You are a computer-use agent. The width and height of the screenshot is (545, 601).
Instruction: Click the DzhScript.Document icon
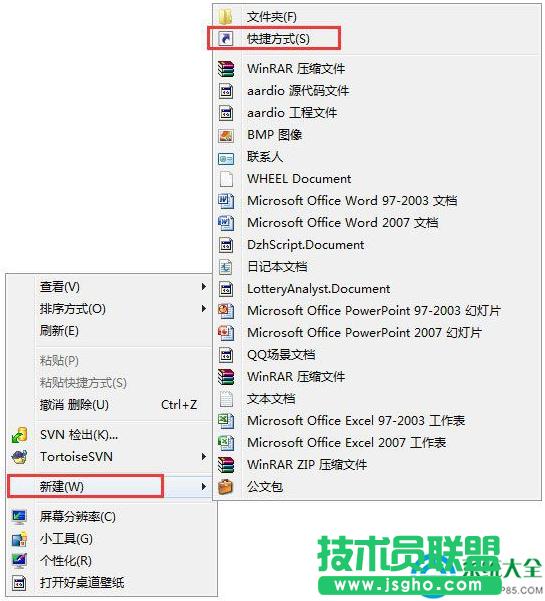point(226,245)
